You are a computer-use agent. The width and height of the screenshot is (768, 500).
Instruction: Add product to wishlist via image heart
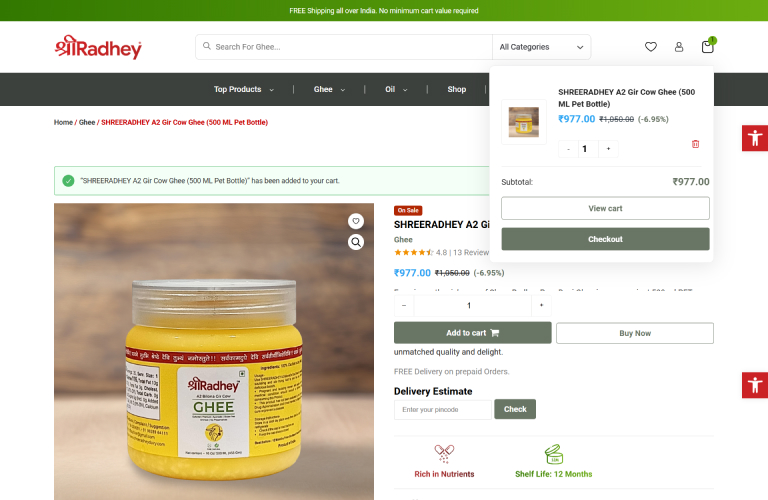356,221
